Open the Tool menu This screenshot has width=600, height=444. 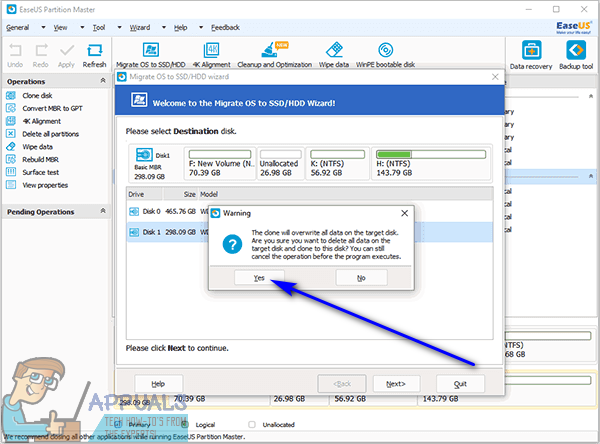[99, 28]
